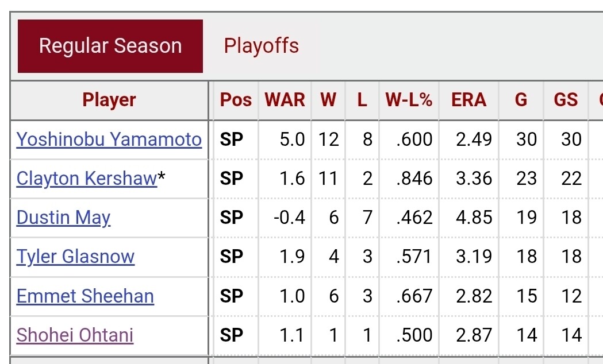Image resolution: width=603 pixels, height=364 pixels.
Task: Go to Dustin May's profile
Action: [x=64, y=218]
